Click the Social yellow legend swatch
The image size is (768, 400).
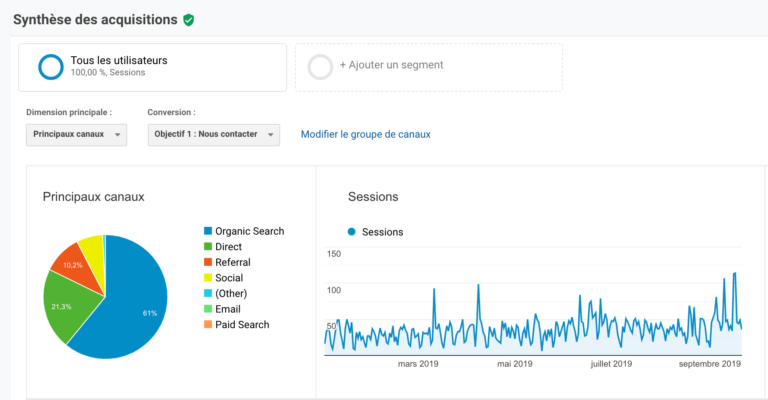point(207,278)
